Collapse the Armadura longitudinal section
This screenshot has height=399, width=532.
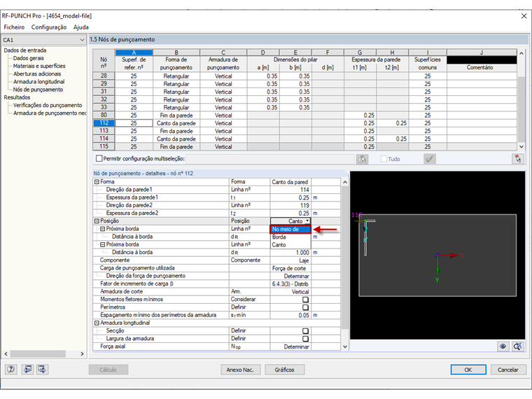[x=97, y=323]
